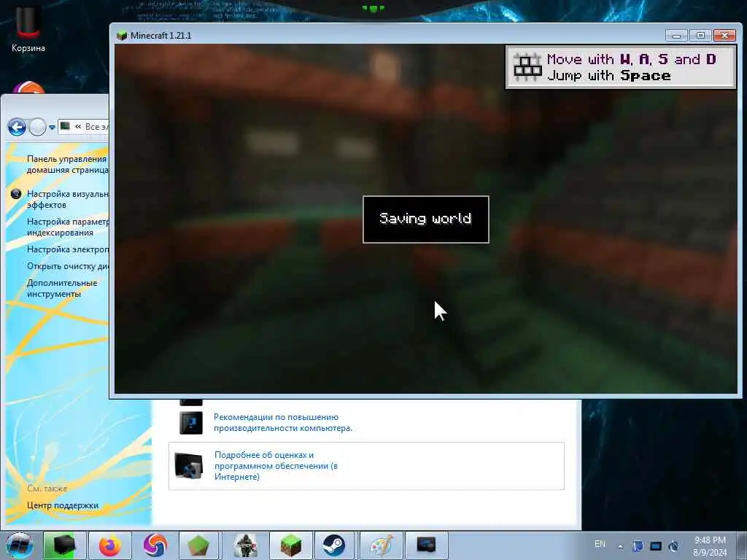Click the date 8/9/2024 in taskbar
The width and height of the screenshot is (747, 560).
pyautogui.click(x=710, y=553)
